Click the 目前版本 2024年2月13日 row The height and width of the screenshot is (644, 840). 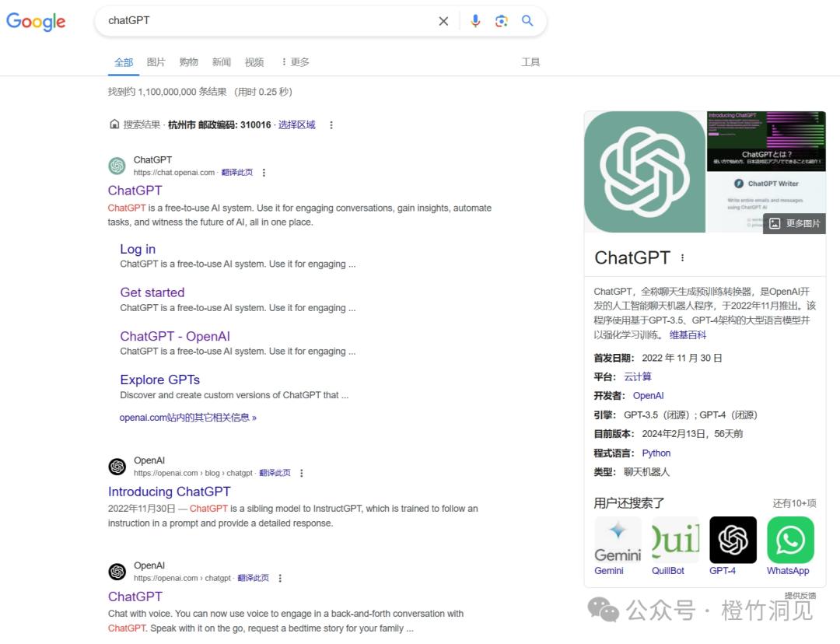point(669,434)
